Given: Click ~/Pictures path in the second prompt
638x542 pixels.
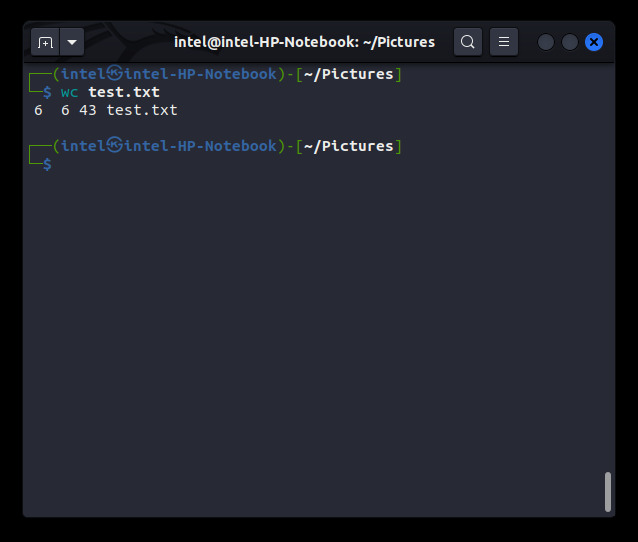Looking at the screenshot, I should (x=349, y=146).
